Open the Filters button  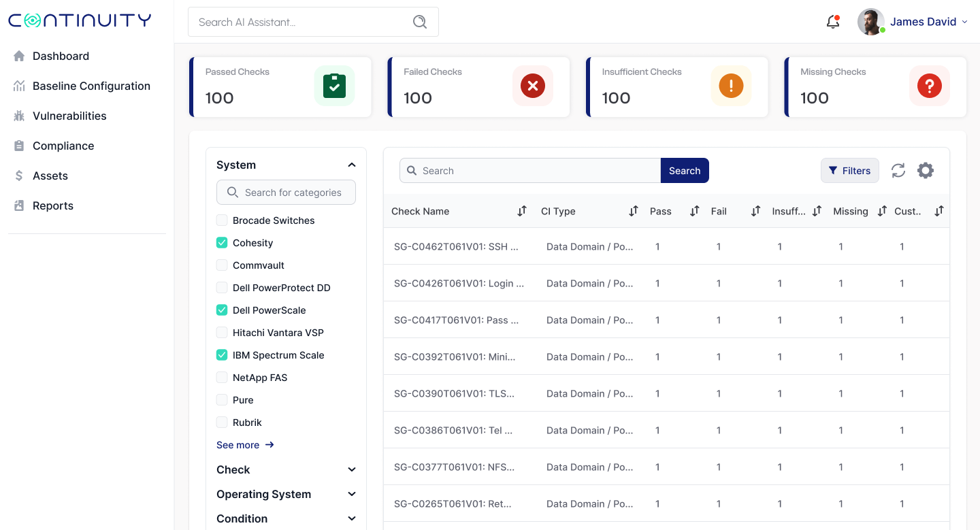849,171
